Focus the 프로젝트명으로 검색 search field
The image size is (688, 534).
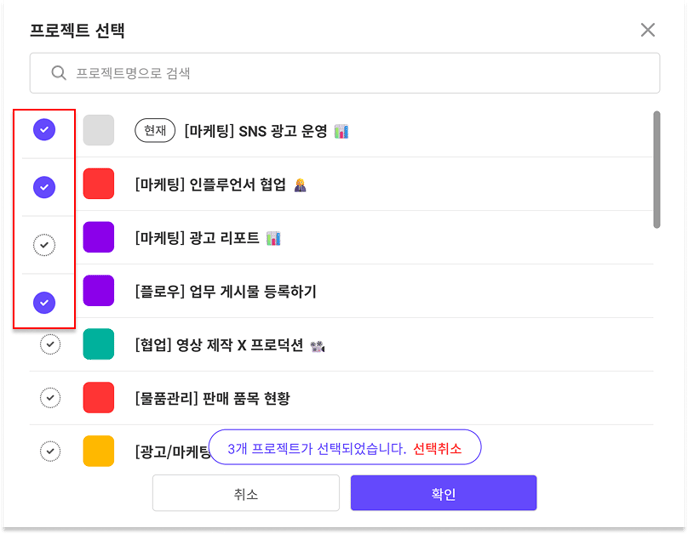(x=345, y=73)
